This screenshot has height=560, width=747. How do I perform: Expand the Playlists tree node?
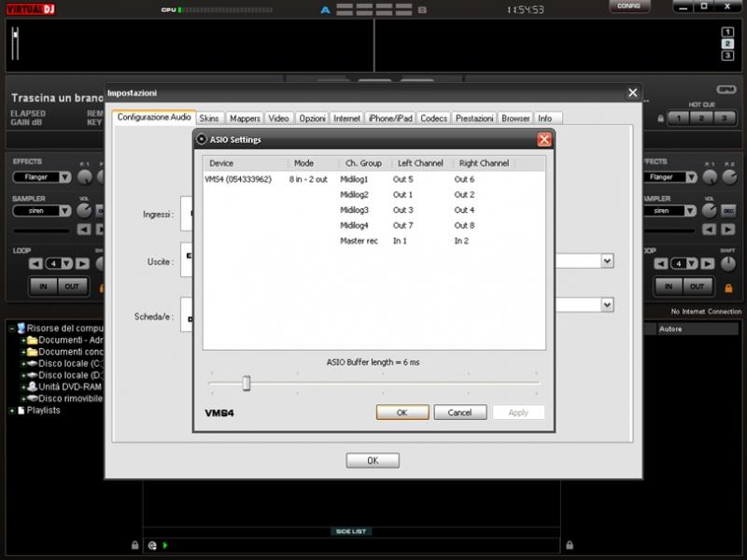tap(12, 411)
